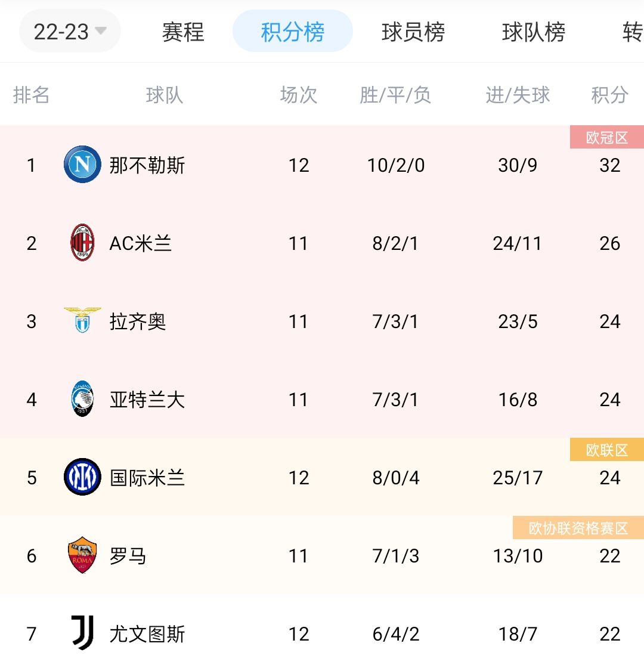Viewport: 644px width, 668px height.
Task: Open the 22-23 season dropdown
Action: (x=69, y=33)
